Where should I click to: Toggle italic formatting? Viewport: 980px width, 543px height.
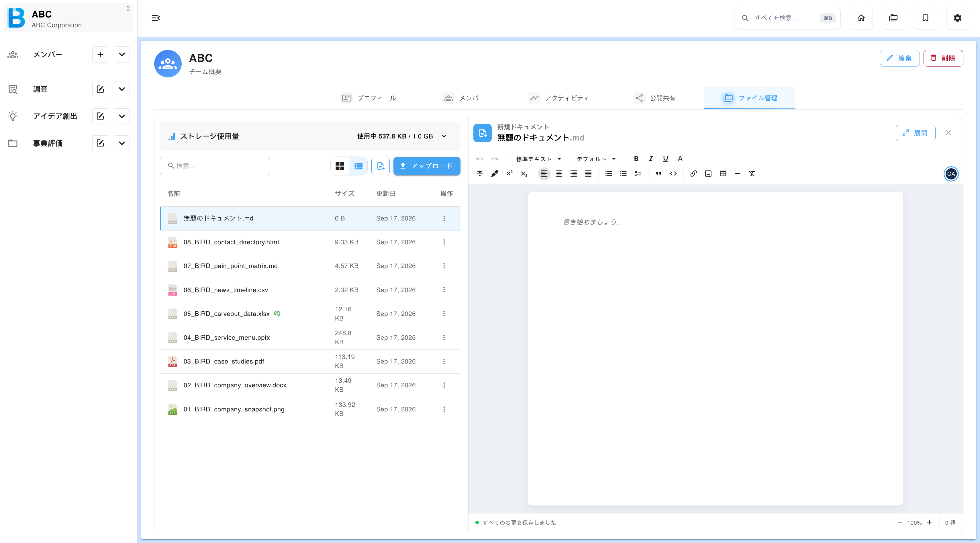(x=651, y=159)
